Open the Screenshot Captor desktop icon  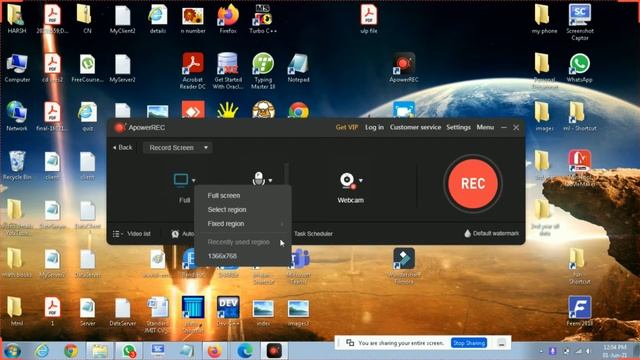580,21
